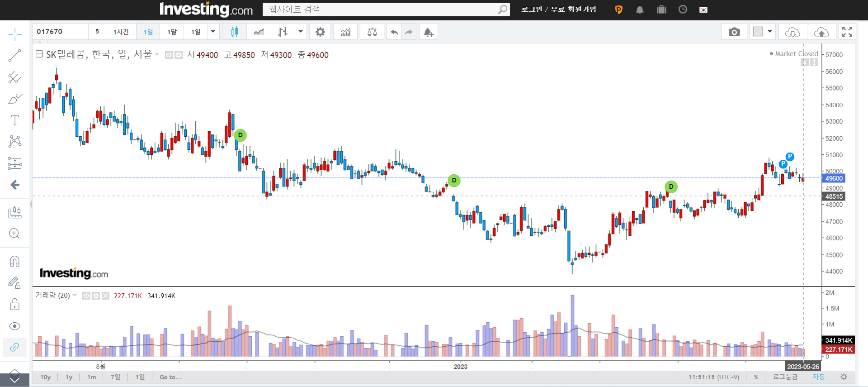The width and height of the screenshot is (868, 387).
Task: Collapse the chart legend box toggle
Action: tap(39, 54)
